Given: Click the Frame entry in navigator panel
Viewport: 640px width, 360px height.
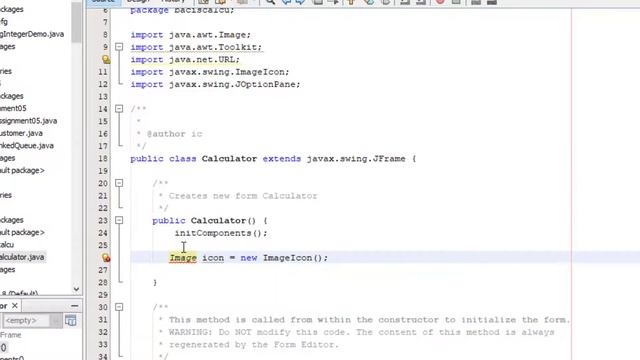Looking at the screenshot, I should [11, 335].
